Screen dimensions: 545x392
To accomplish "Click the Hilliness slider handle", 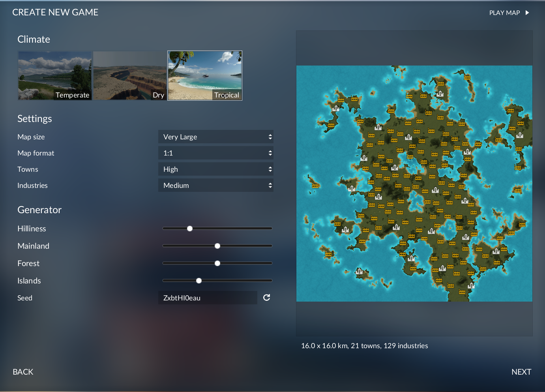I will (x=190, y=229).
